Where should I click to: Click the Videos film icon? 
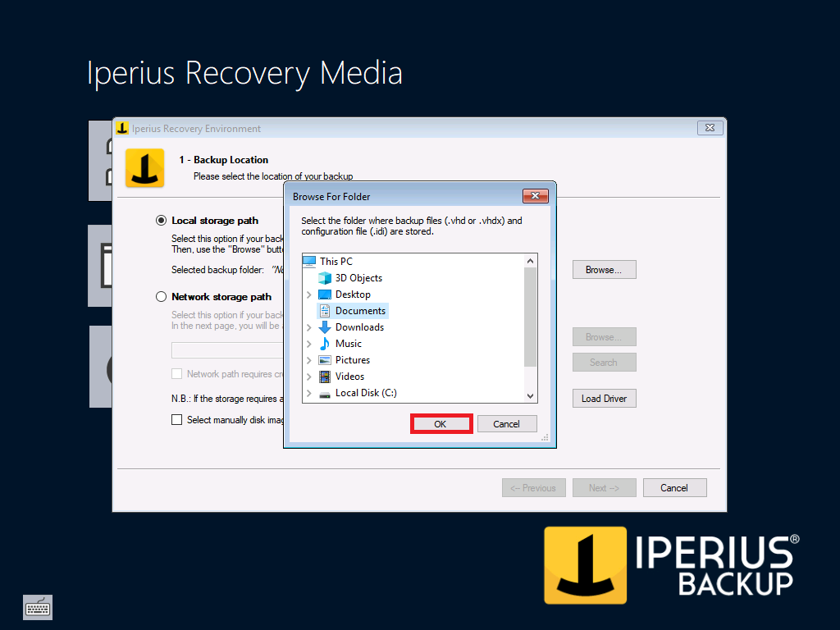pos(325,377)
